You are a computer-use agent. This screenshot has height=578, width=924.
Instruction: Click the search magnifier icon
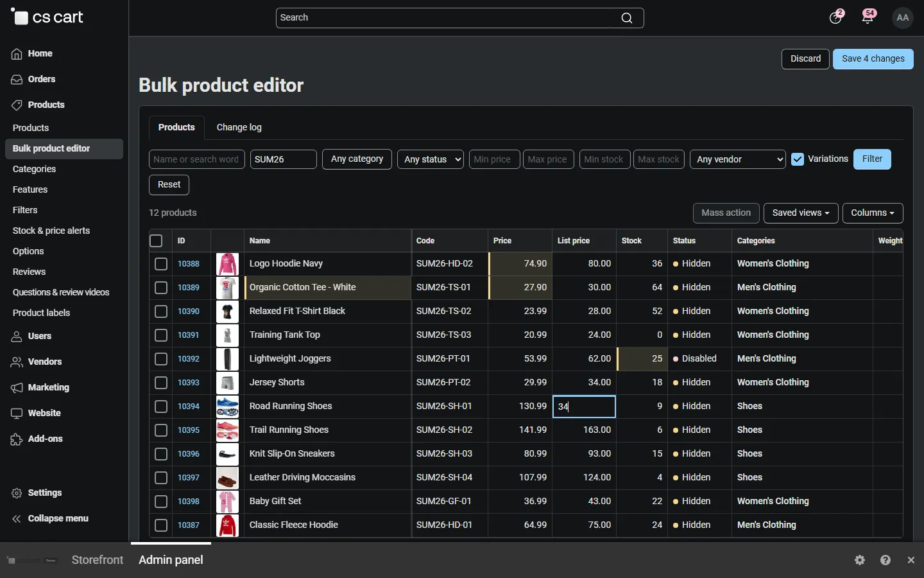pos(627,18)
